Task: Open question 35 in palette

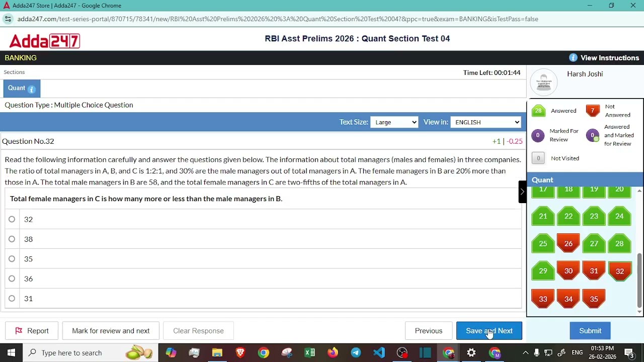Action: [x=594, y=299]
